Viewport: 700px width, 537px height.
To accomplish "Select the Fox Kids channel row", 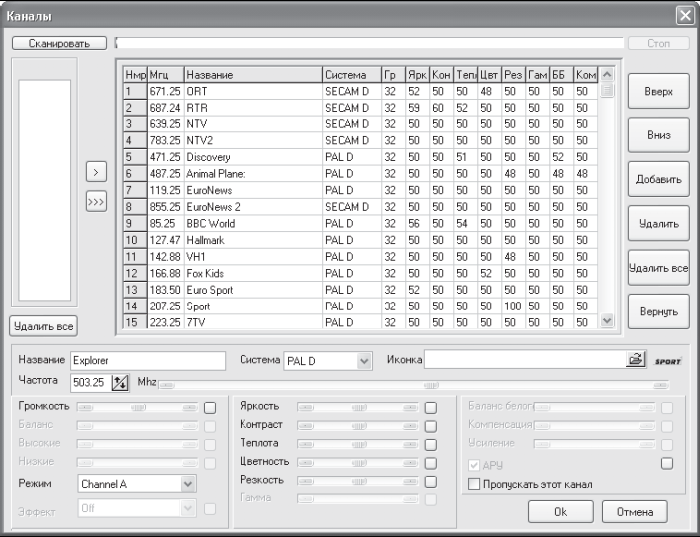I will tap(361, 273).
